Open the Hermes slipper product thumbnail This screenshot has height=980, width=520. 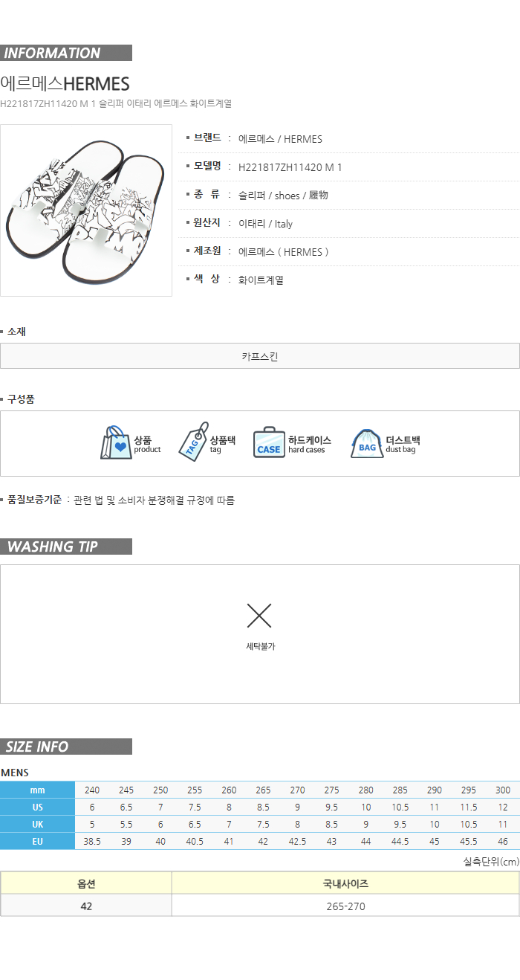(86, 210)
